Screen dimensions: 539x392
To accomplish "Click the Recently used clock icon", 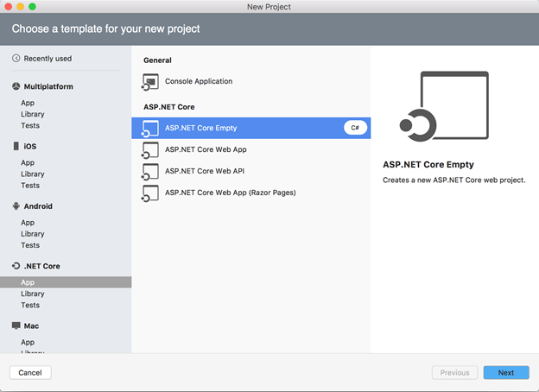I will [x=16, y=59].
